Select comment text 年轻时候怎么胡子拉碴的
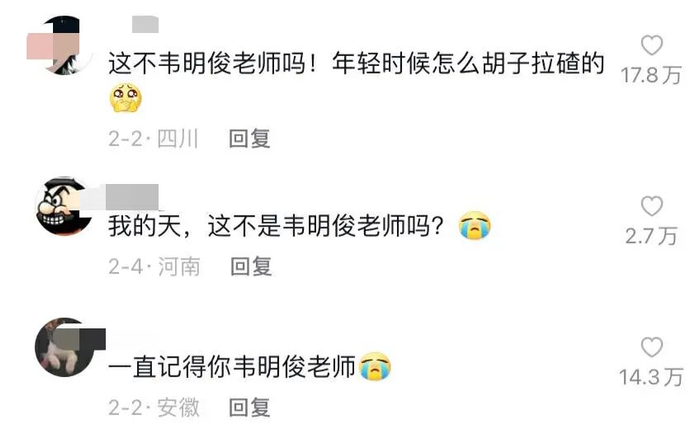The image size is (700, 434). pos(468,63)
